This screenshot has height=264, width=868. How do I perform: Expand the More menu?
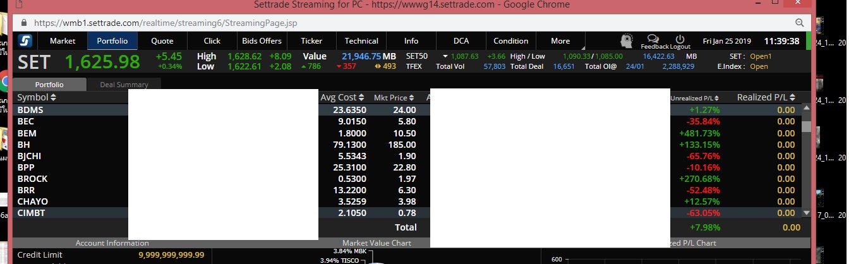pos(560,40)
